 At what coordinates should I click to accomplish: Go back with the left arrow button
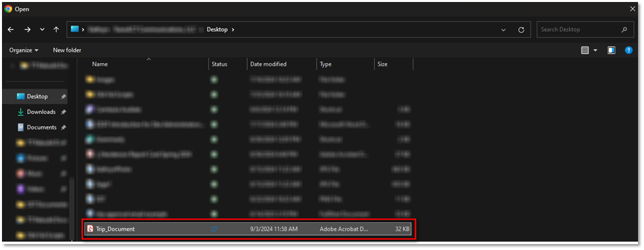click(11, 30)
